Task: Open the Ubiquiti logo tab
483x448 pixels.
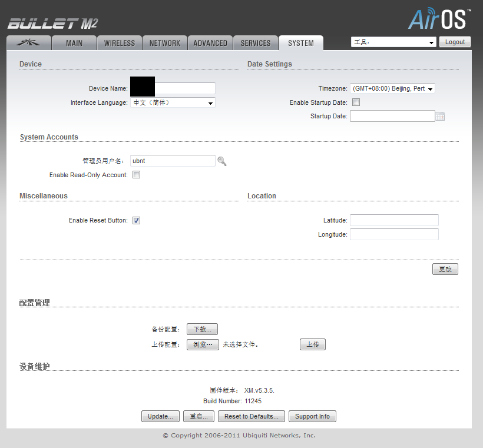Action: 29,43
